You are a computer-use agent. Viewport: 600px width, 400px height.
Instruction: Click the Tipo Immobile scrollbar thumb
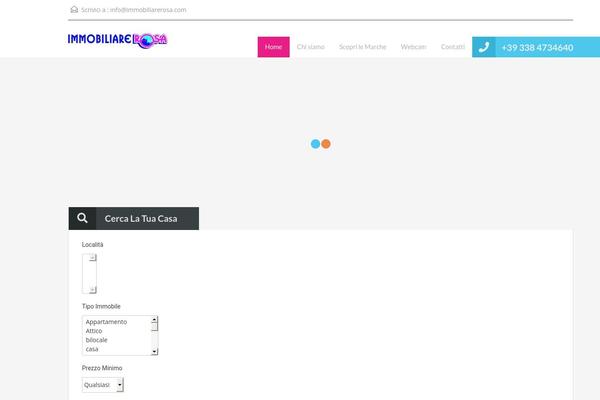154,327
